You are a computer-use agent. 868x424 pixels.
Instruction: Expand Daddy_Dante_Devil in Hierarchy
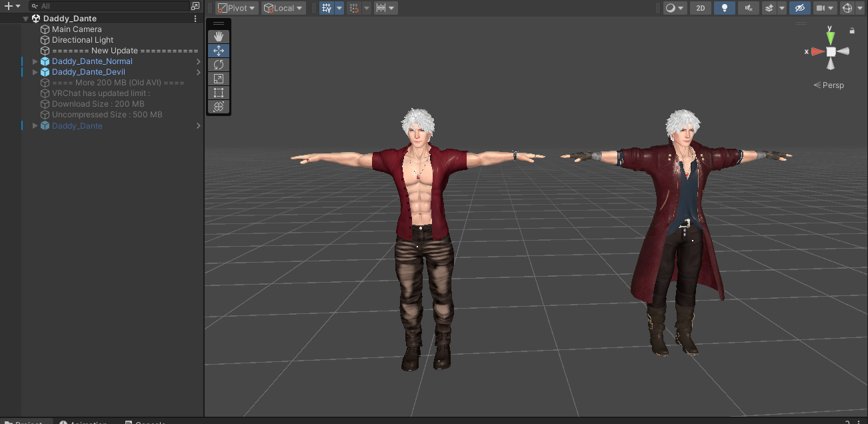click(x=35, y=72)
